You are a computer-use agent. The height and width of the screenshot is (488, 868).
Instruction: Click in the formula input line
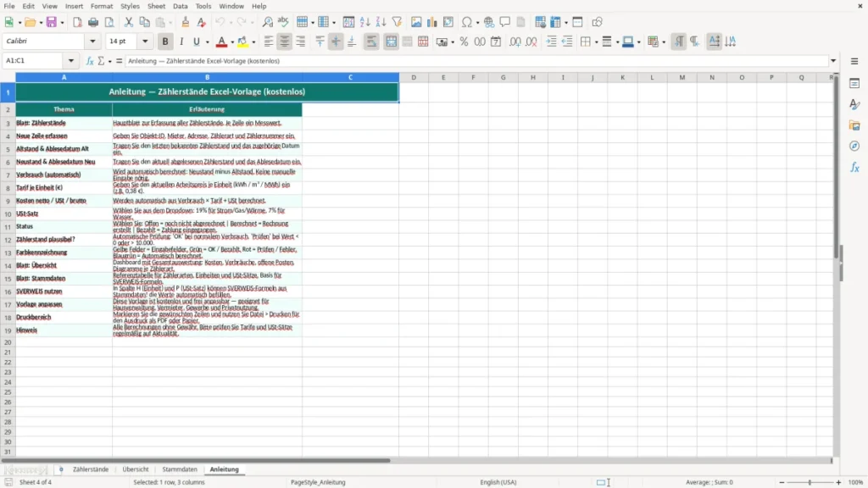click(x=476, y=61)
